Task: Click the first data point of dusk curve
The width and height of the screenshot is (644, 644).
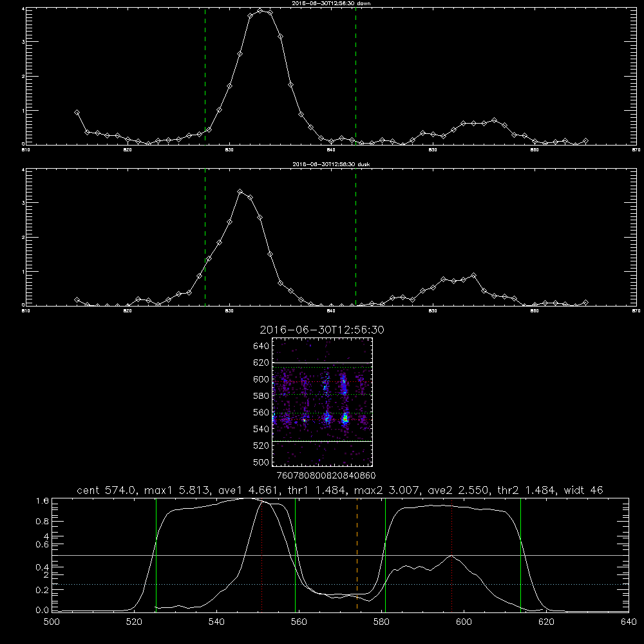Action: click(x=77, y=300)
